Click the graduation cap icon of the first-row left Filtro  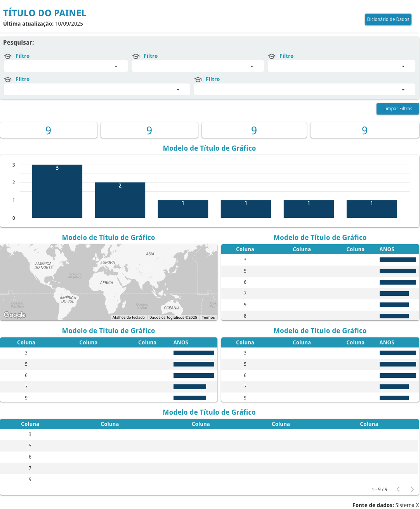coord(8,56)
